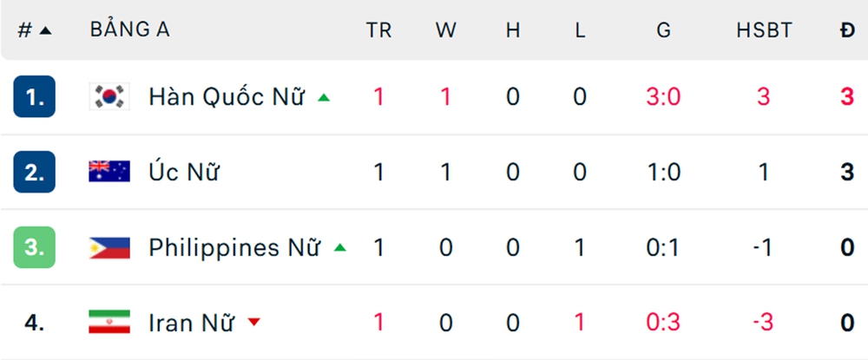This screenshot has height=360, width=868.
Task: Click the South Korea flag icon
Action: click(109, 96)
